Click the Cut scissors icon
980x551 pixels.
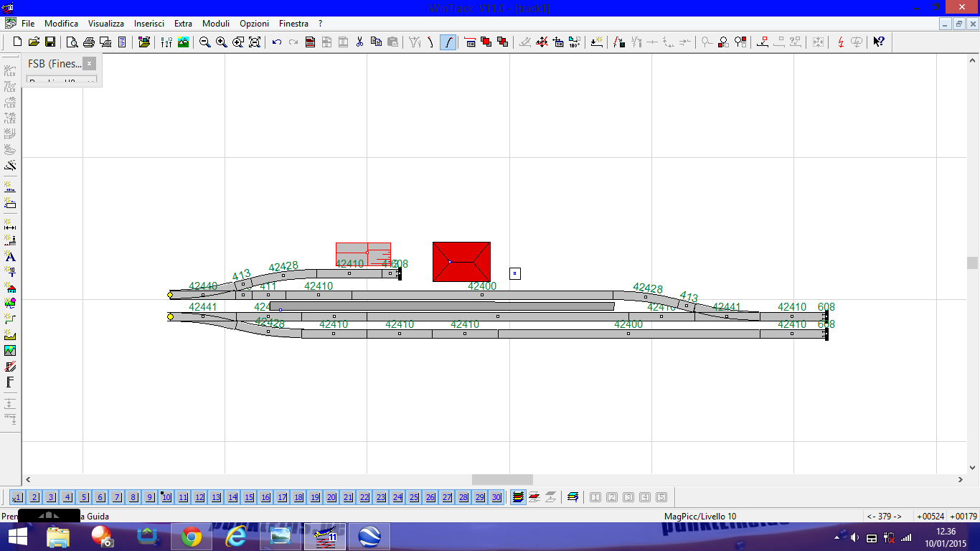click(359, 42)
